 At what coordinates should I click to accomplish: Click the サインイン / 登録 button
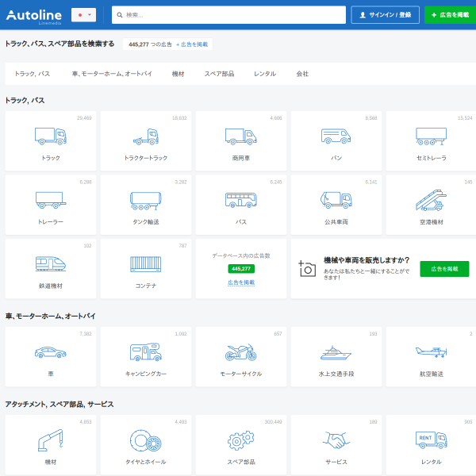385,15
